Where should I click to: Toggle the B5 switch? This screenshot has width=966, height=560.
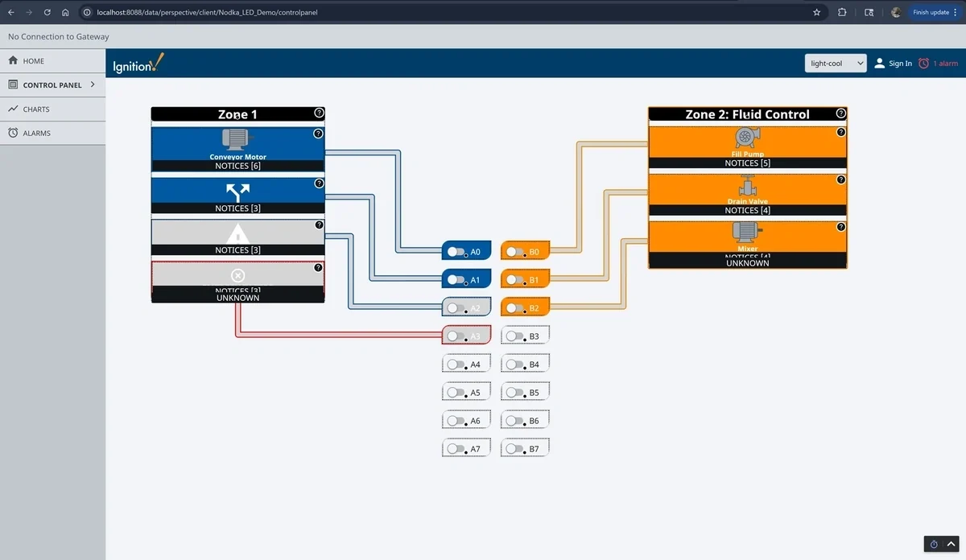515,393
